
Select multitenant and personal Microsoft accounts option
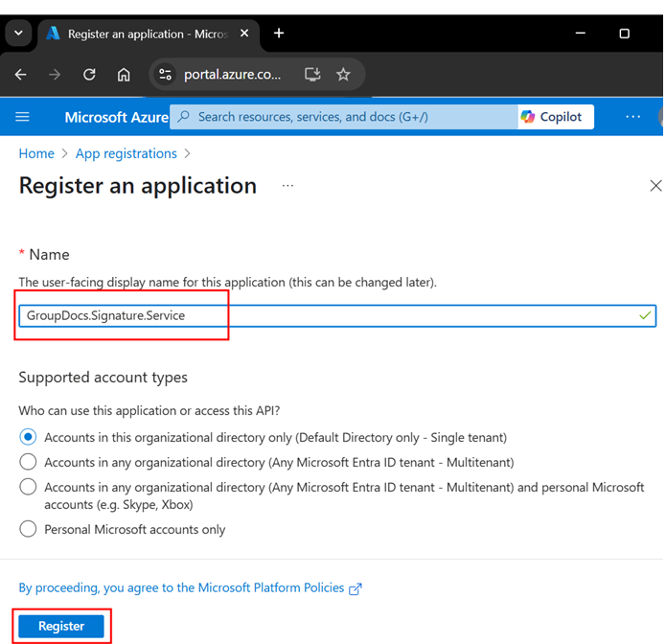pos(29,488)
